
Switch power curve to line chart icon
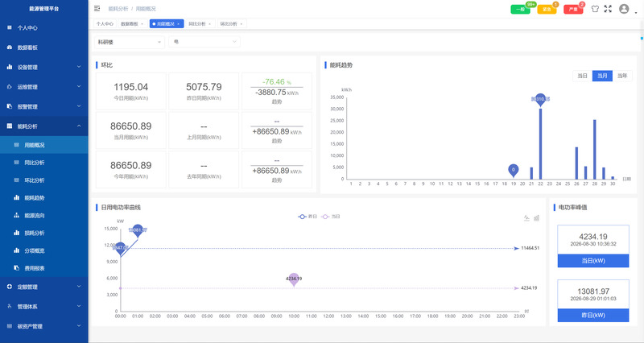point(526,218)
